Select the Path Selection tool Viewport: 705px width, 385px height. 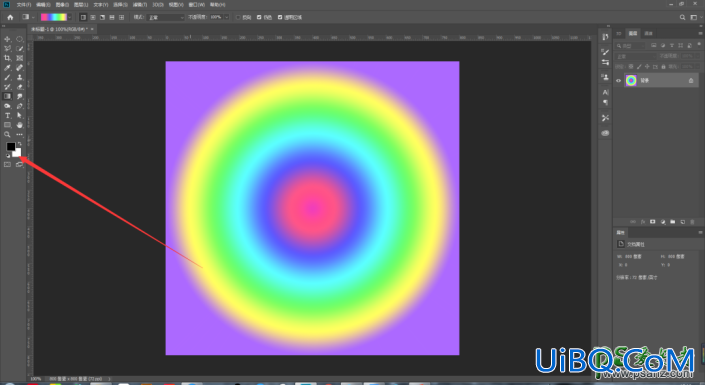pos(20,116)
